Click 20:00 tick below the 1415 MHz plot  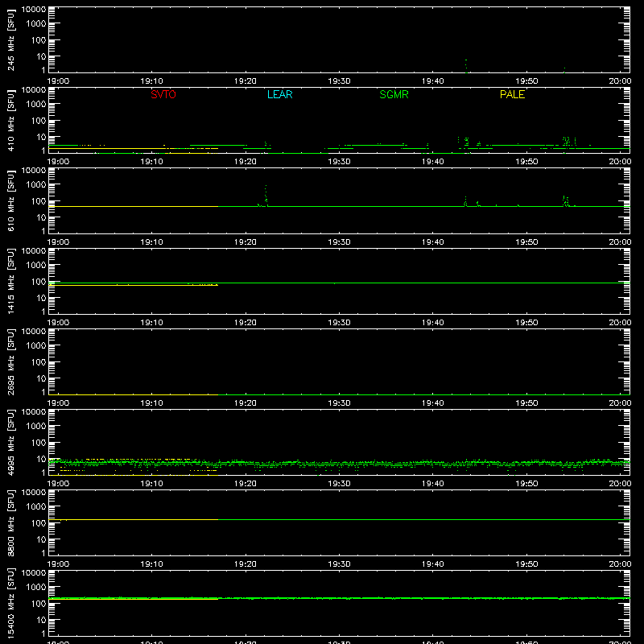click(x=620, y=323)
